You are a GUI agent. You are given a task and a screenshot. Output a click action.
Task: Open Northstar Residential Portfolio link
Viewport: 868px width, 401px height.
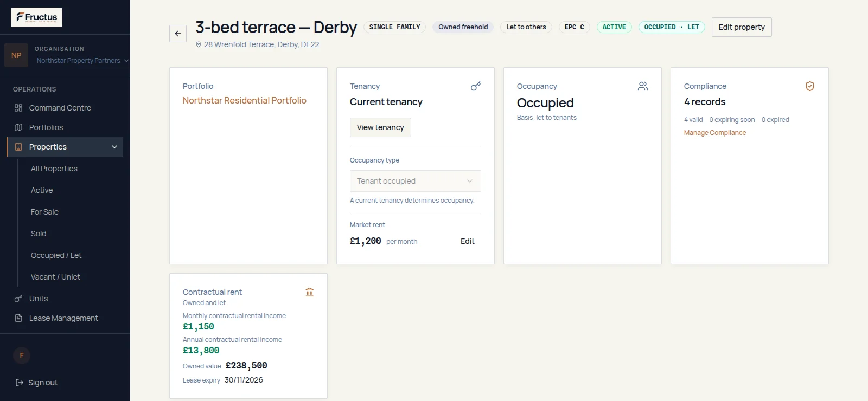[x=245, y=100]
